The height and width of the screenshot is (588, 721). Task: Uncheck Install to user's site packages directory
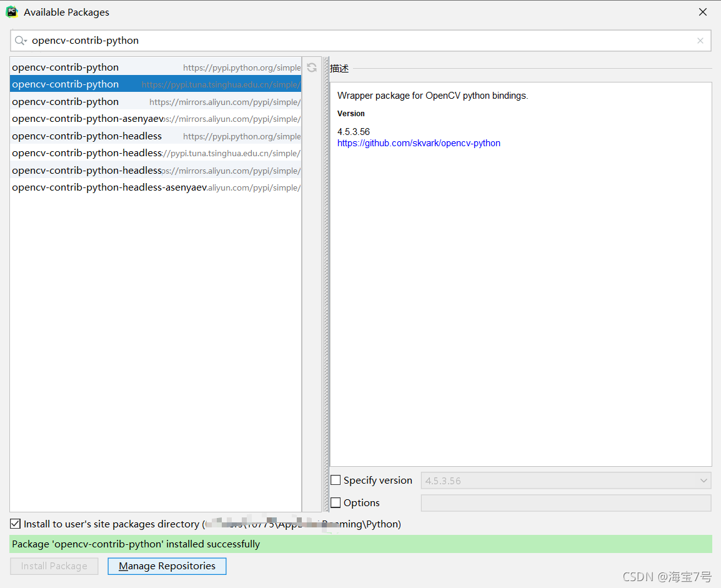pyautogui.click(x=15, y=524)
